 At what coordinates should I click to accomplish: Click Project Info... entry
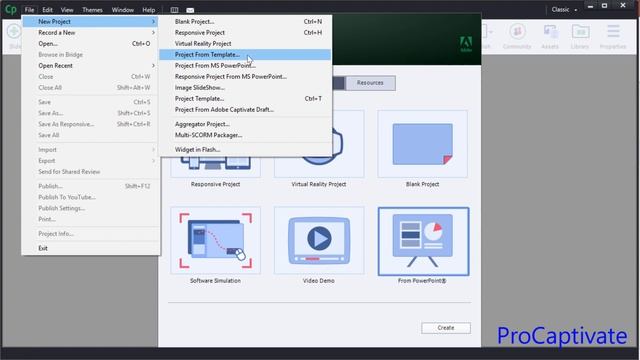coord(91,234)
